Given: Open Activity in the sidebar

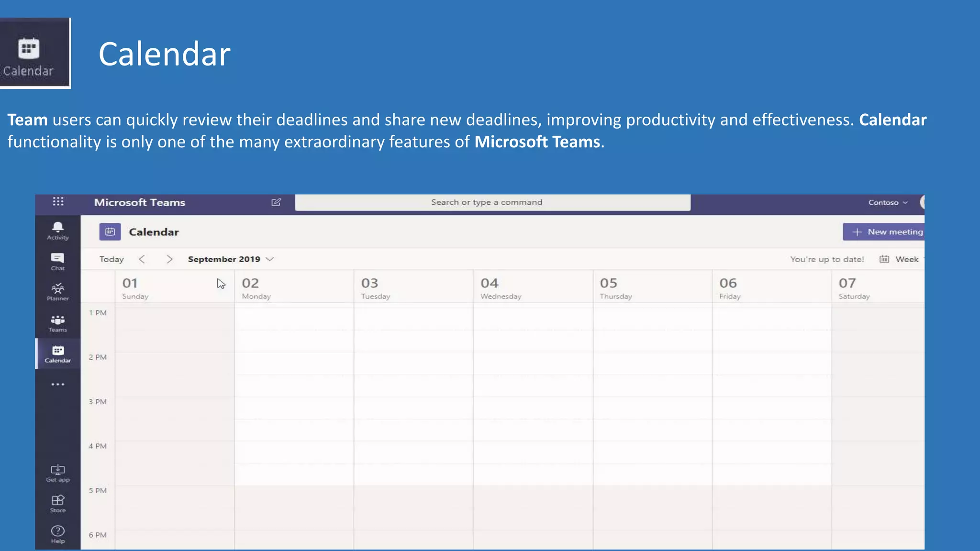Looking at the screenshot, I should (58, 231).
